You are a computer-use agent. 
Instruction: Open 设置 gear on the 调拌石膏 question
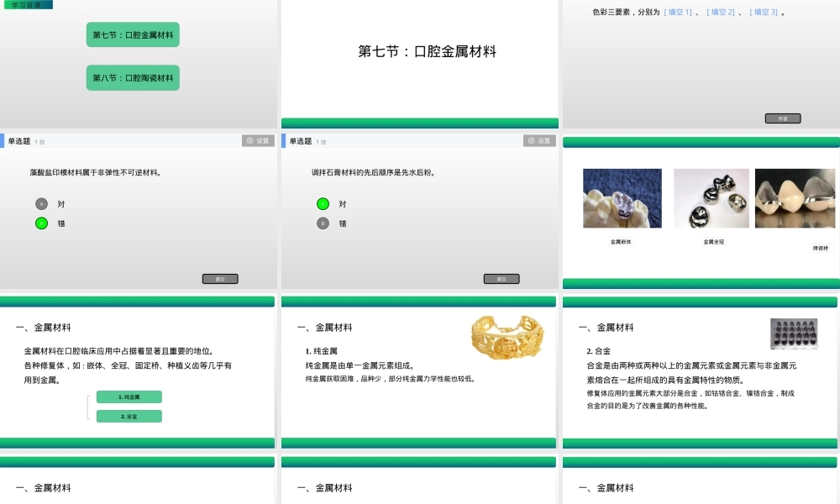point(539,141)
